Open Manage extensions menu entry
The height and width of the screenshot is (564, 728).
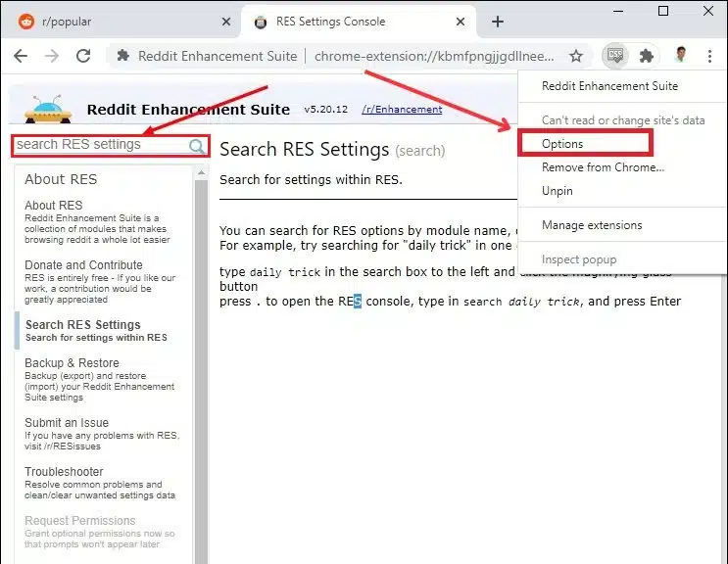[592, 225]
